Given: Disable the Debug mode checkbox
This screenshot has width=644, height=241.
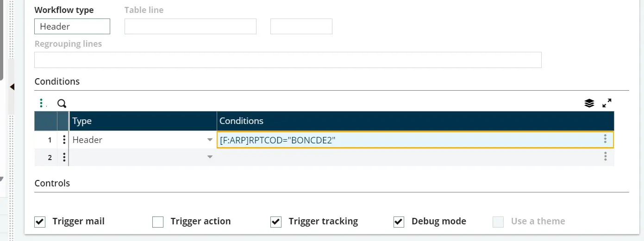Looking at the screenshot, I should pyautogui.click(x=399, y=222).
